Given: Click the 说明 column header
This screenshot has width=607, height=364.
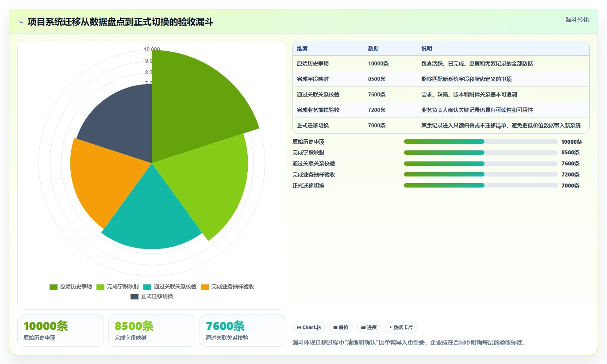Looking at the screenshot, I should pos(426,49).
